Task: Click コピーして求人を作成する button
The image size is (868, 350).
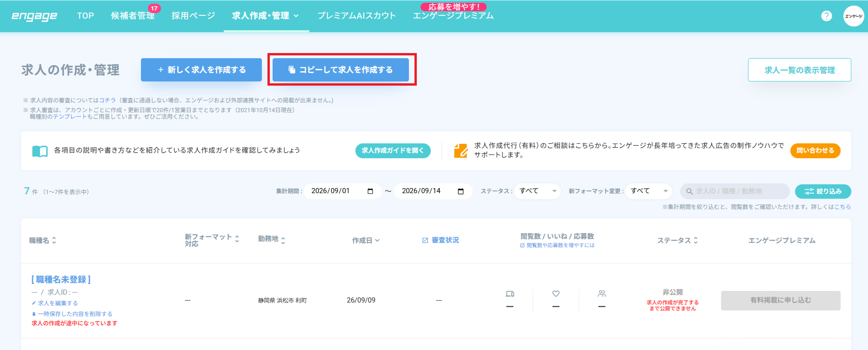Action: pos(341,70)
